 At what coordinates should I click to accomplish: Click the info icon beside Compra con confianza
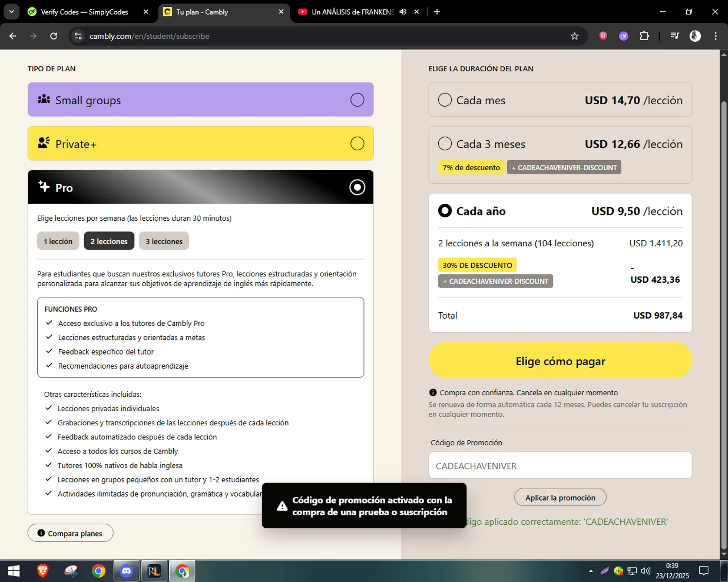433,393
